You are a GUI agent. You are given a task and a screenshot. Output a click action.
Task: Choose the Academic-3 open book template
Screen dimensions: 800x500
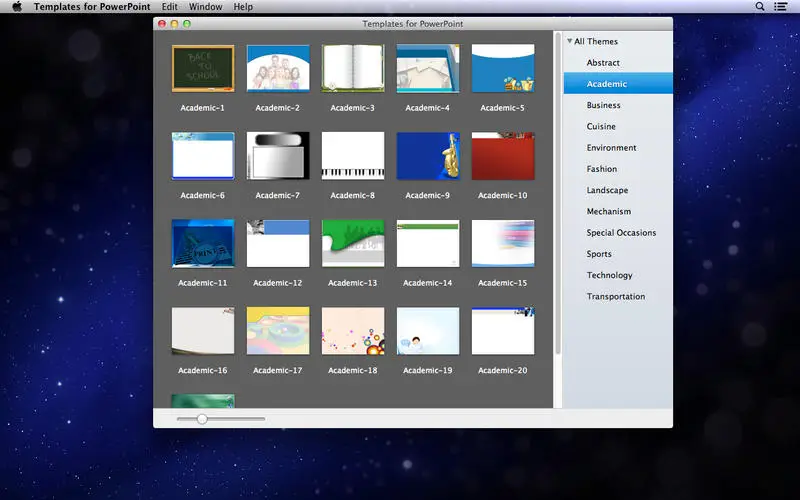353,68
